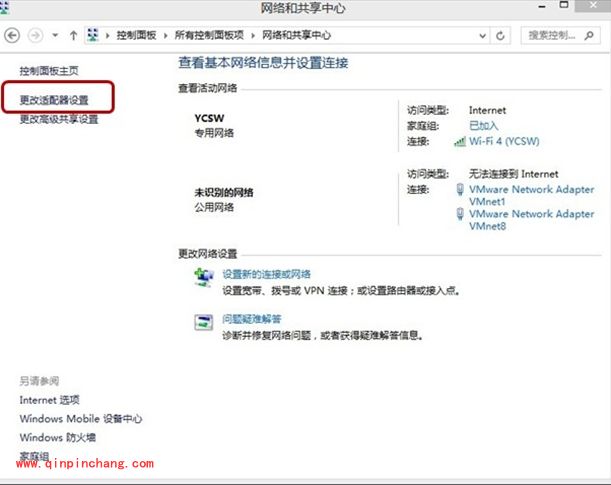This screenshot has height=485, width=611.
Task: Open VMware Network Adapter VMnet8 link
Action: click(532, 220)
